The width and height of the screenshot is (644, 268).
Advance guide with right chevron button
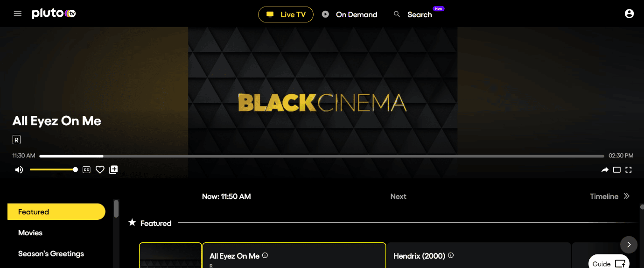tap(629, 245)
